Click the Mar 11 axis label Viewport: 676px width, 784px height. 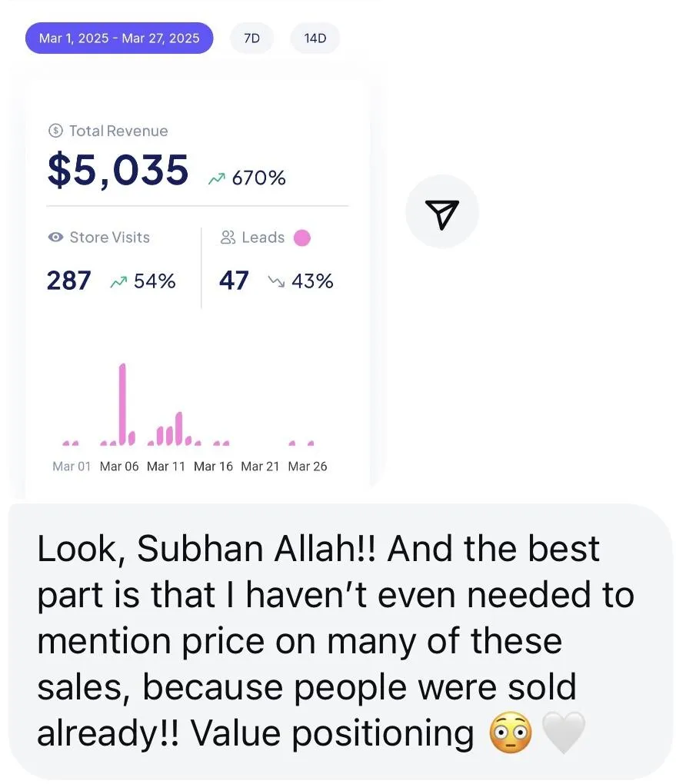pyautogui.click(x=165, y=467)
